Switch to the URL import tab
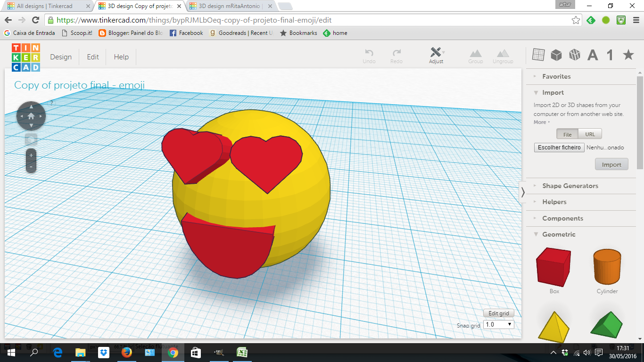 590,133
